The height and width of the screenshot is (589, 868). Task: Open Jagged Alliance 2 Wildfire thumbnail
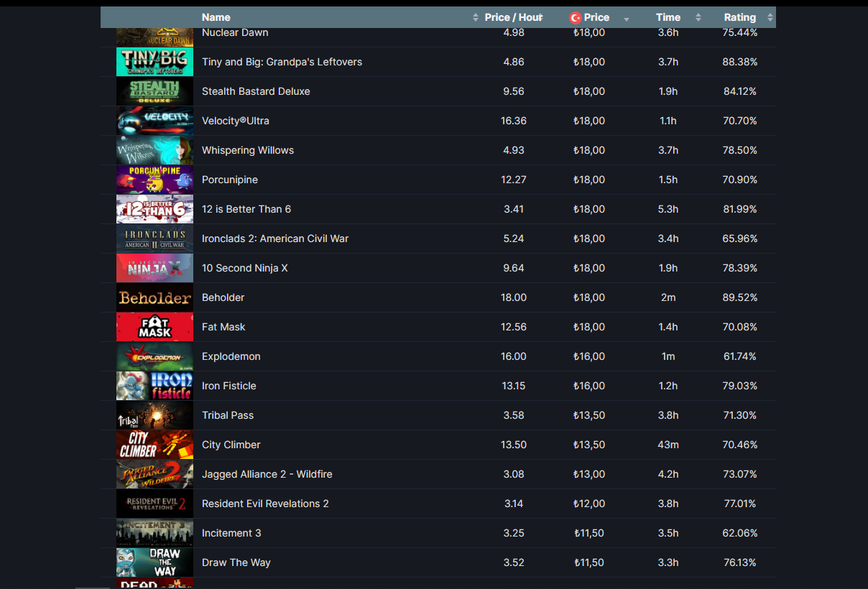[x=154, y=474]
